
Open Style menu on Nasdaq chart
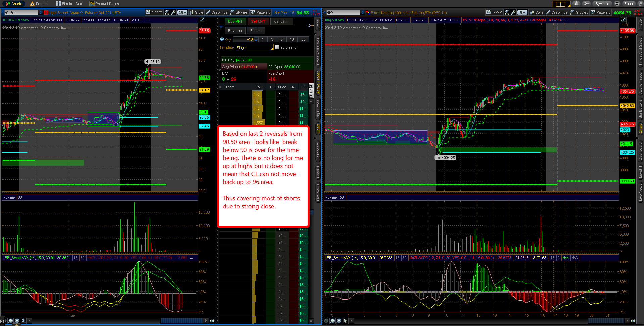point(537,12)
